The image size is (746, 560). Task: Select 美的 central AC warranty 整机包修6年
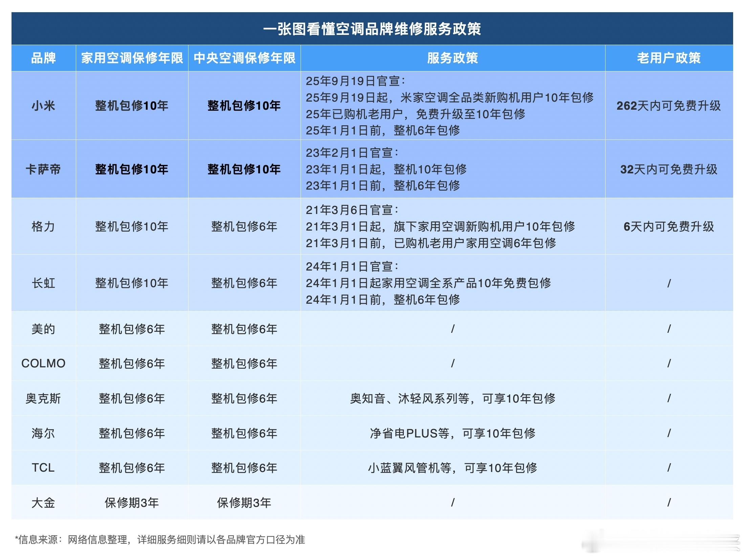pos(244,329)
